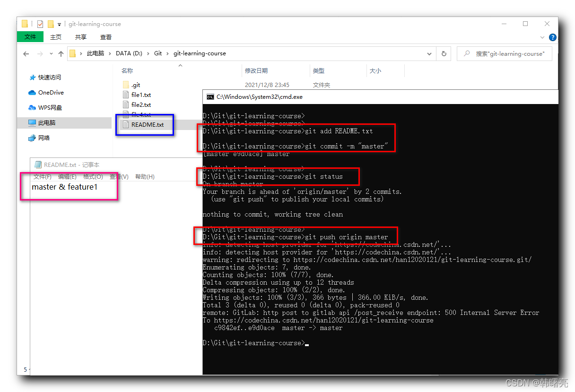Switch to the 主页 ribbon tab
The image size is (575, 392).
pos(56,37)
